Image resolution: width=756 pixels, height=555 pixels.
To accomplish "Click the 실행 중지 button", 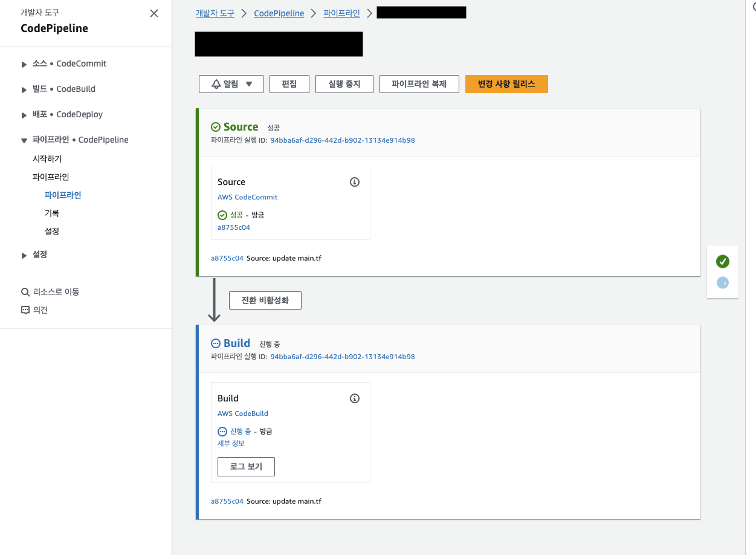I will (344, 84).
